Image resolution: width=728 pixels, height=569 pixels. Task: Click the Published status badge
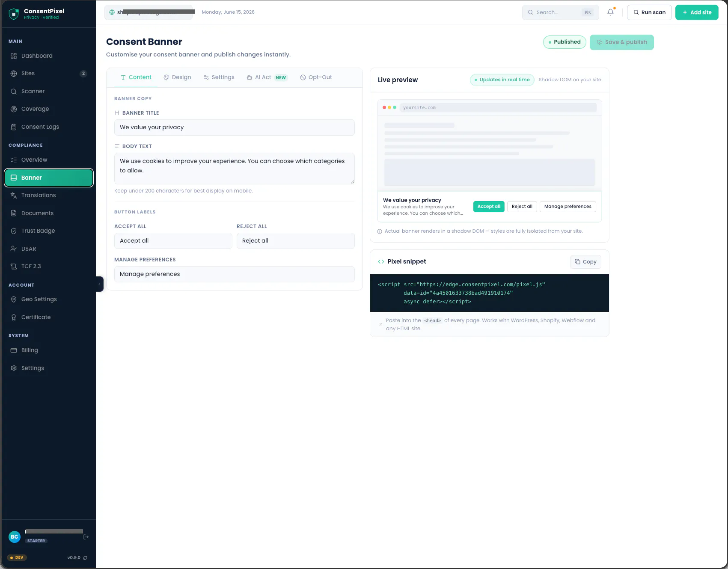pos(565,42)
